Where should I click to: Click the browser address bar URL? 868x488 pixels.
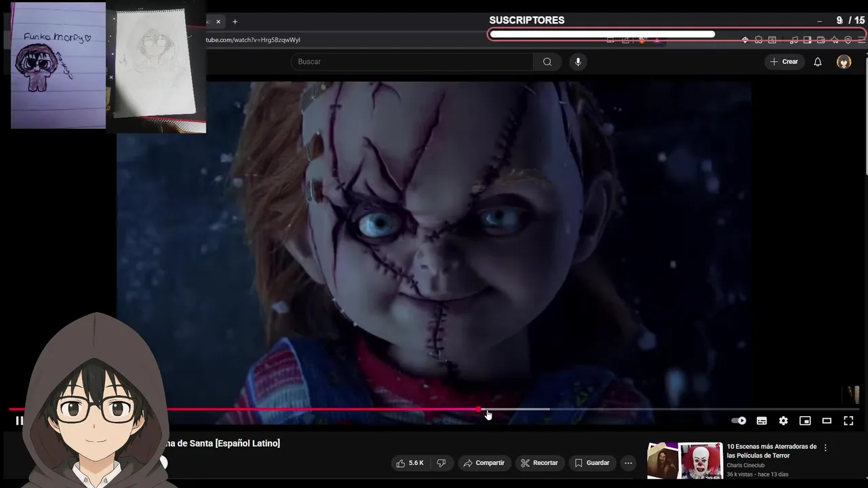[253, 40]
